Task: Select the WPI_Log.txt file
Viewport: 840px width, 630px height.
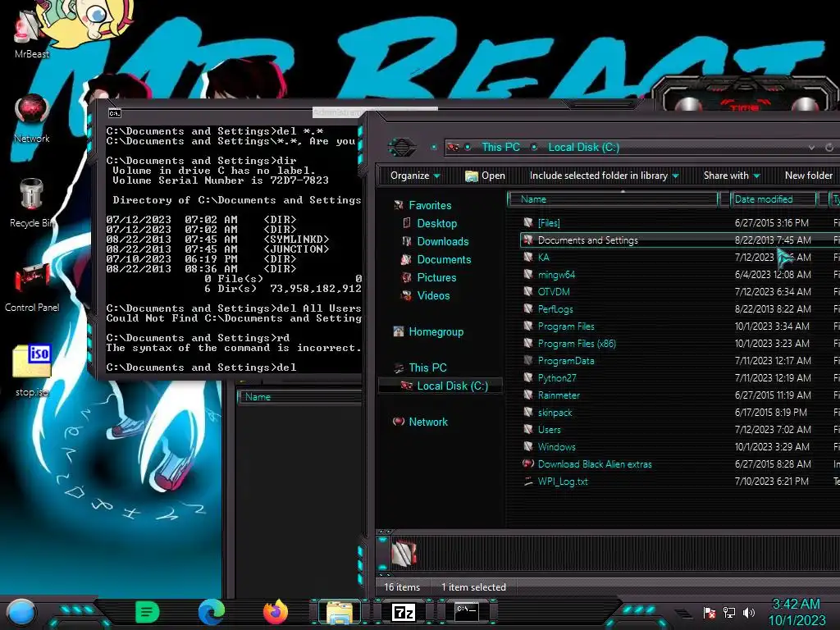Action: pyautogui.click(x=563, y=481)
